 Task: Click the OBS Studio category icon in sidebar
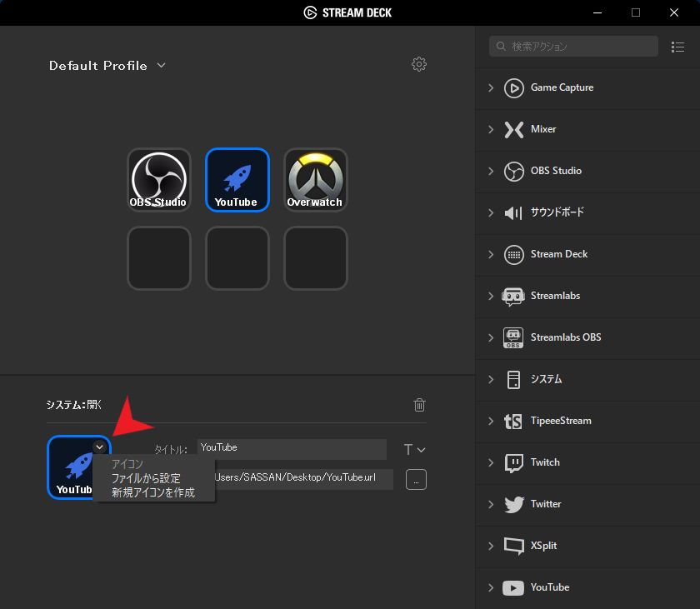(514, 172)
